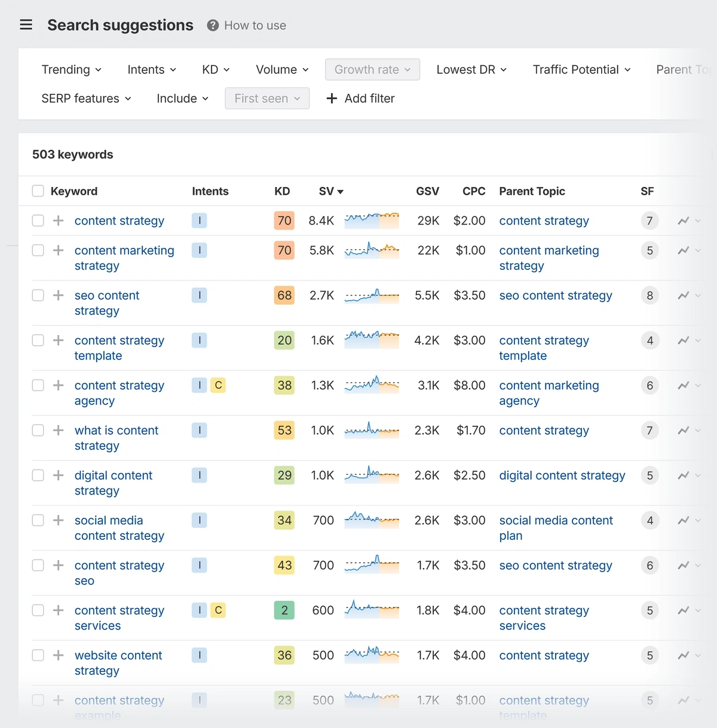Viewport: 717px width, 728px height.
Task: Click plus icon beside content strategy seo
Action: (58, 565)
